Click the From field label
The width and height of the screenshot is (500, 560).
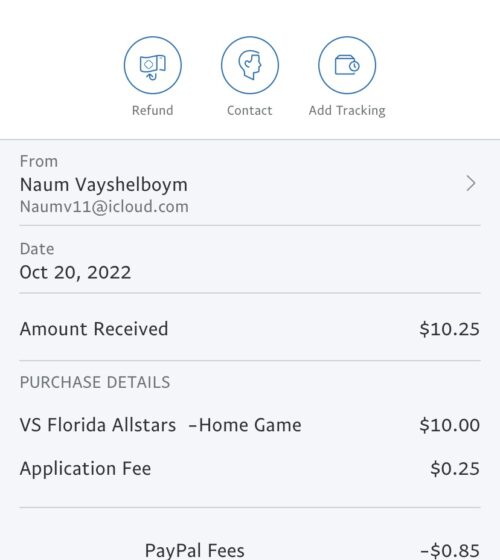pos(39,161)
